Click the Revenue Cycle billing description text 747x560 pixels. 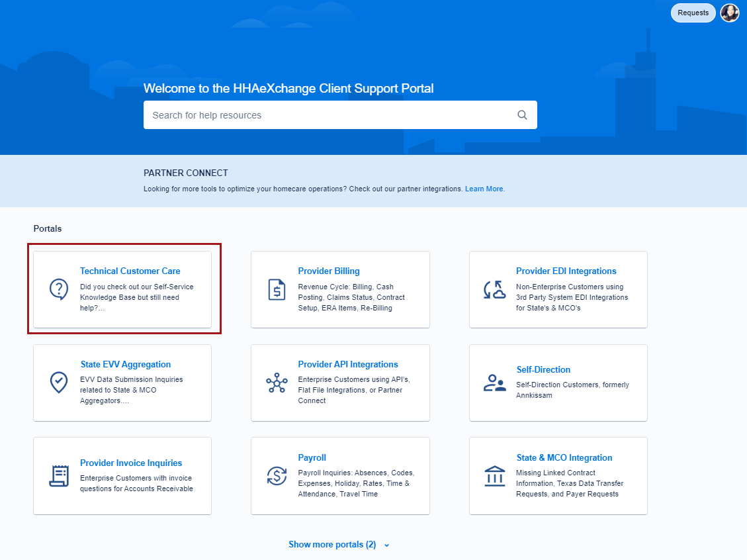pos(351,297)
